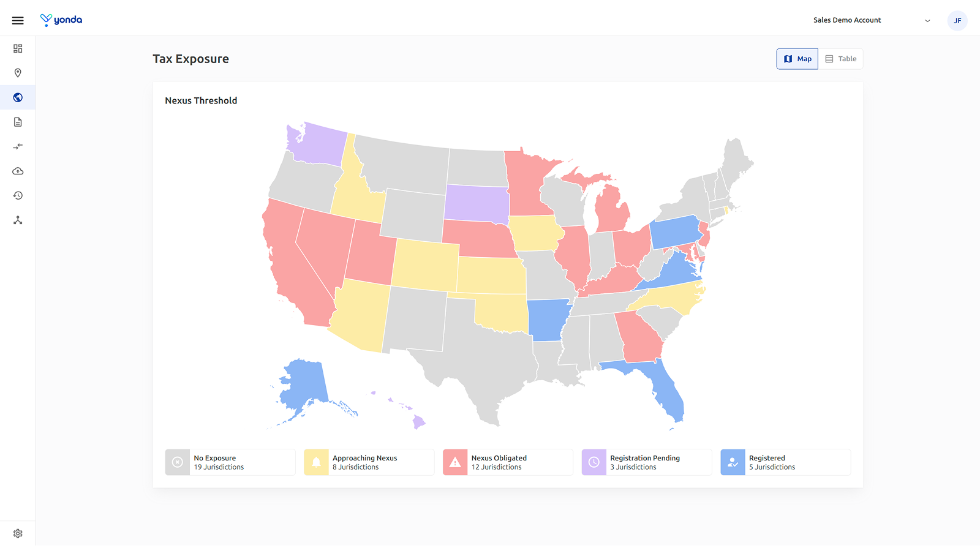
Task: Switch to Map view
Action: click(x=797, y=59)
